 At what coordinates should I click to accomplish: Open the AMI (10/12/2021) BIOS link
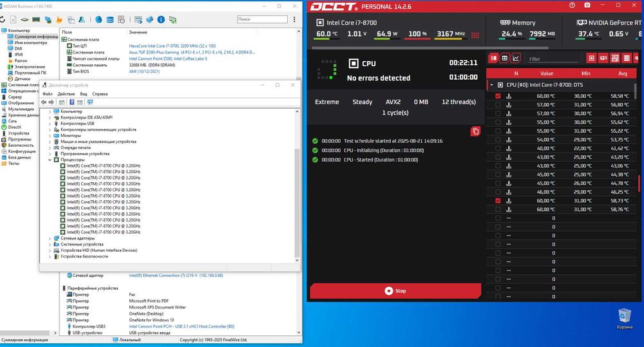pos(144,71)
